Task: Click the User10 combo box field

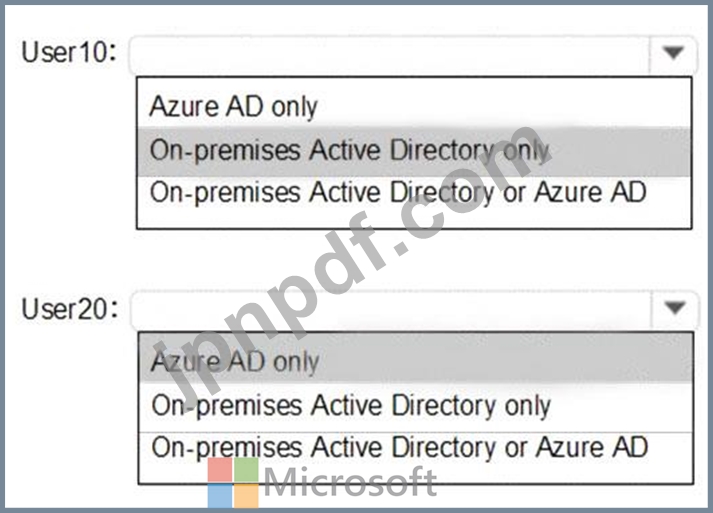Action: pyautogui.click(x=412, y=55)
